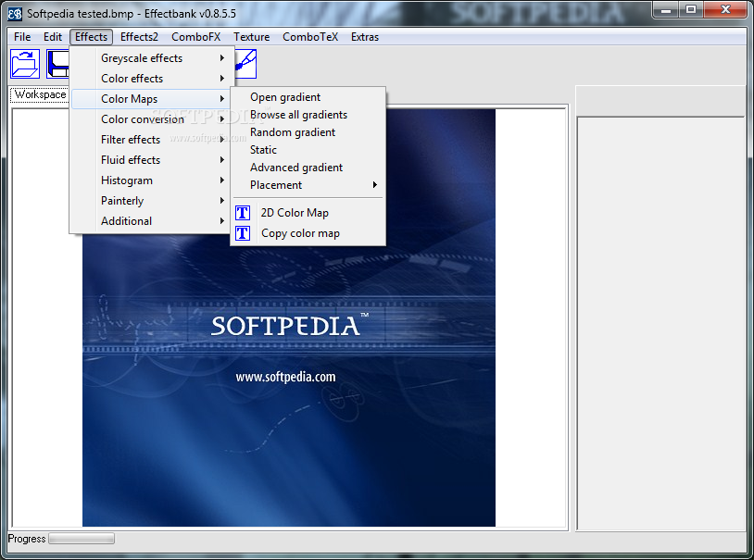The image size is (754, 560).
Task: Switch to the Workspace tab
Action: pyautogui.click(x=40, y=94)
